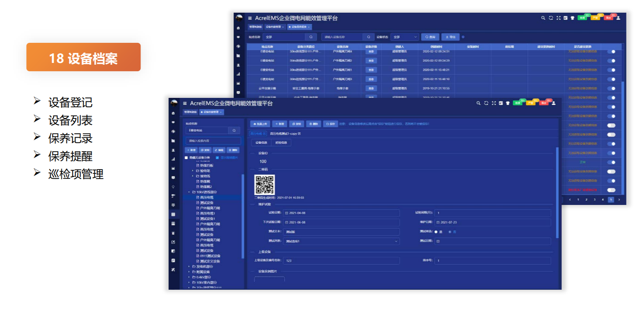
Task: Click device form vertical scrollbar
Action: click(557, 192)
